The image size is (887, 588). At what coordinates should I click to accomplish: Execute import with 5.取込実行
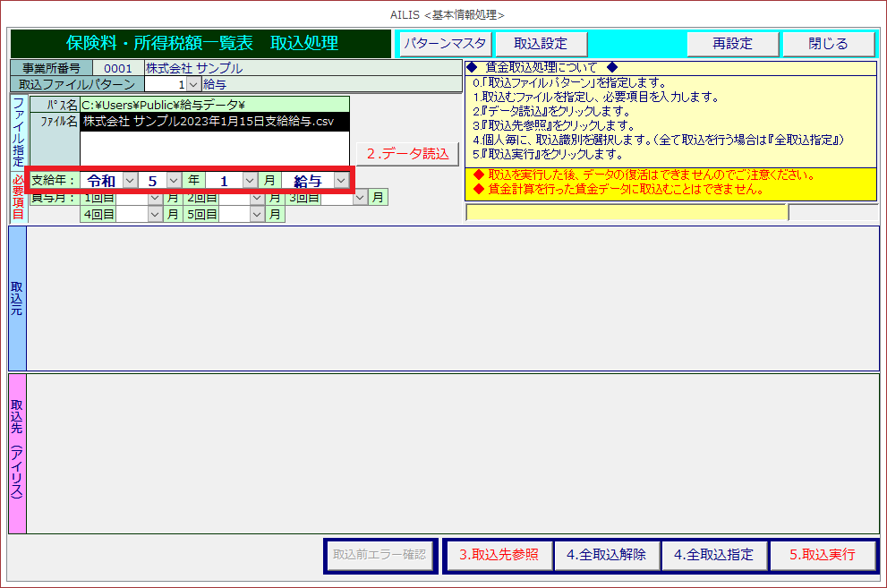822,554
